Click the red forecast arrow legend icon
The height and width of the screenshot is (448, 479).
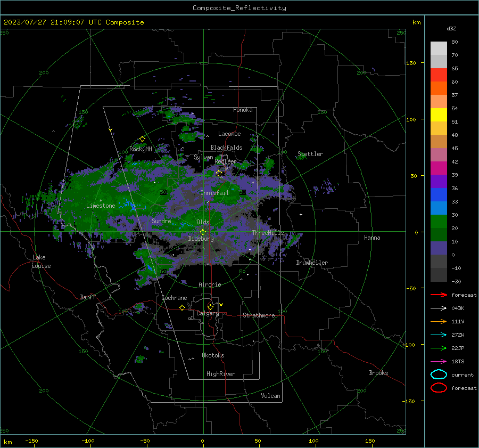click(439, 295)
